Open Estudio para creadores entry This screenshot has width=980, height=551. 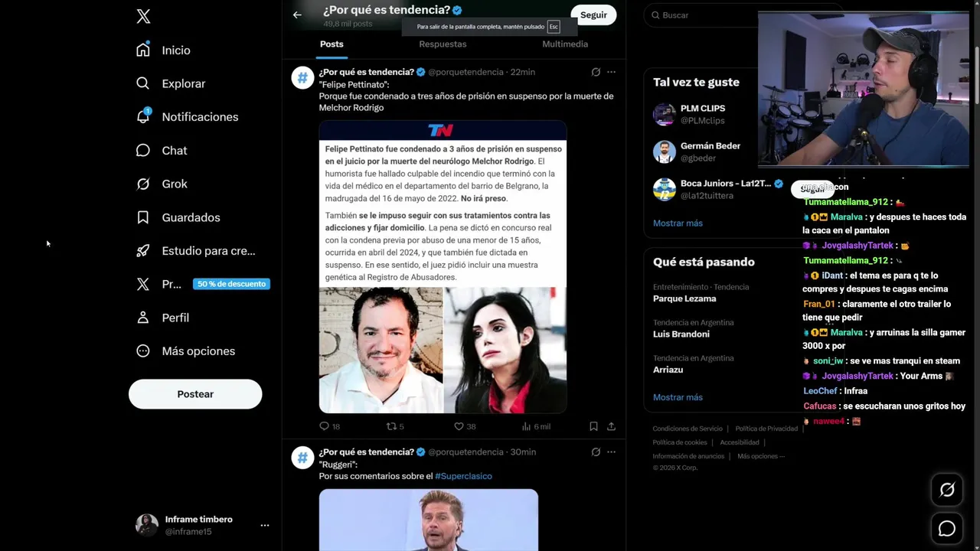195,250
